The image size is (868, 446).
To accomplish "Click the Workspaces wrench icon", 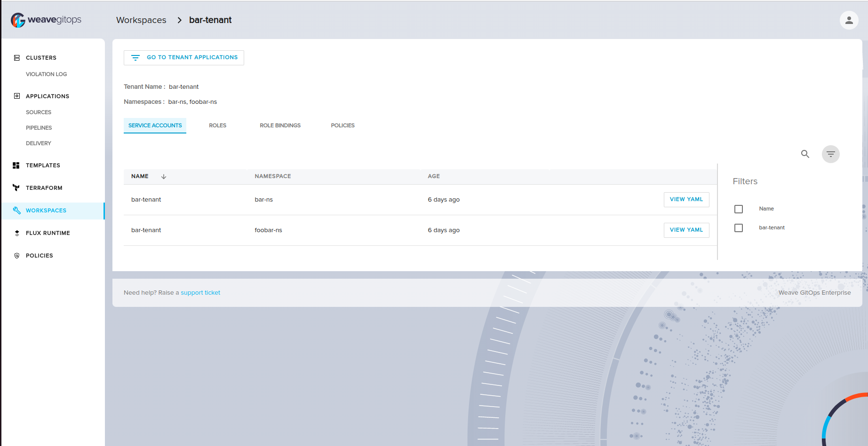I will (17, 211).
